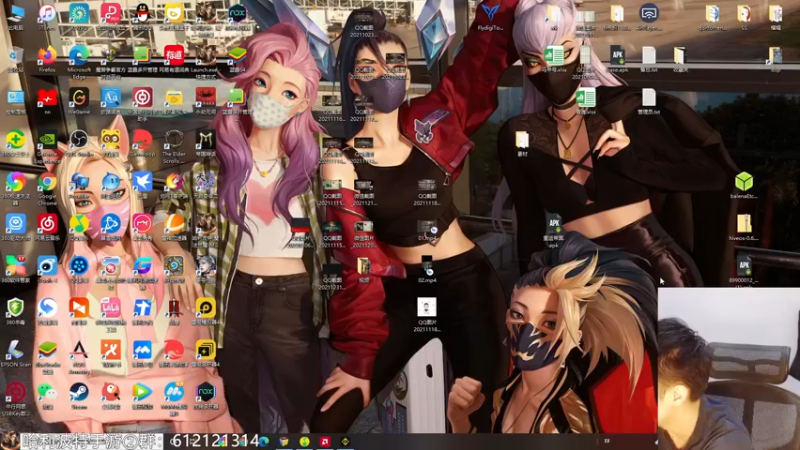The image size is (800, 450).
Task: Launch the WeChat green bubble icon
Action: click(47, 395)
